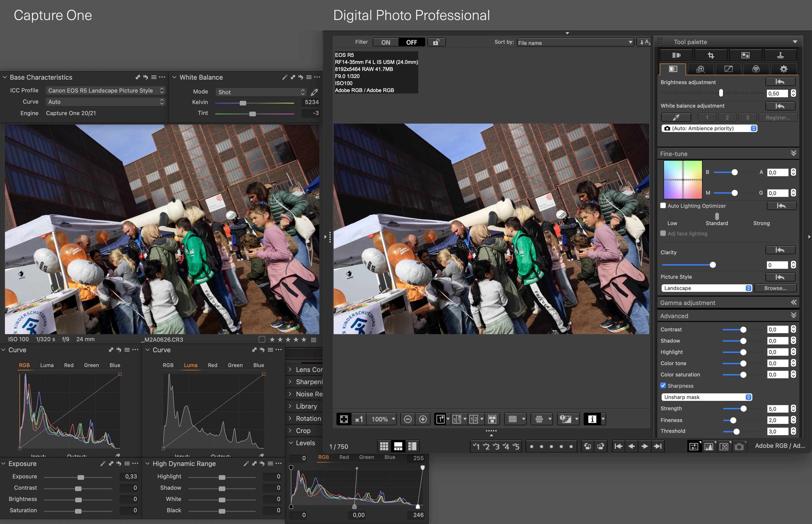The image size is (812, 524).
Task: Open the Picture Style Landscape dropdown
Action: pyautogui.click(x=707, y=288)
